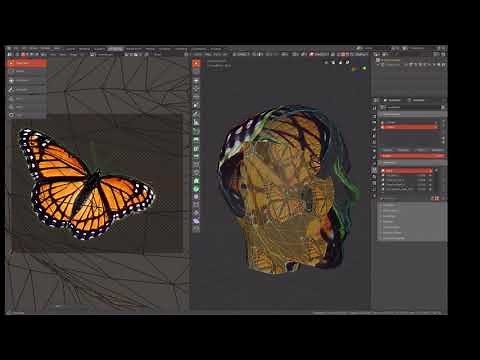
Task: Add a new vertex group with plus button
Action: pos(443,122)
